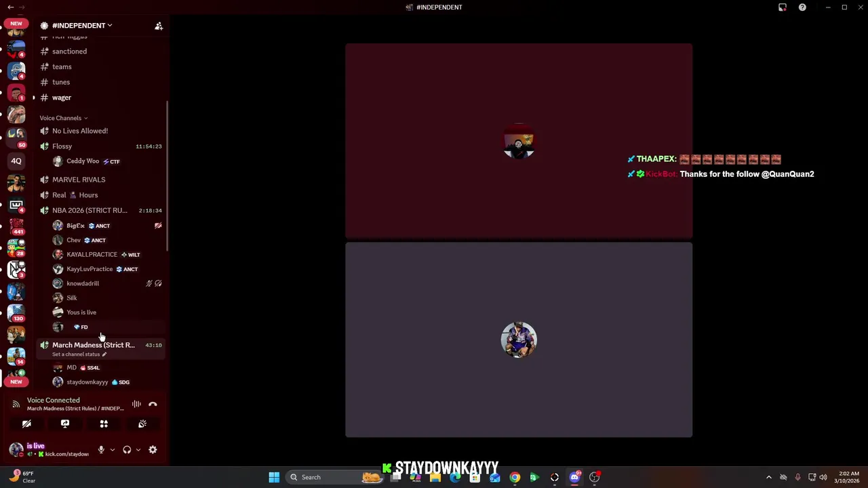Viewport: 868px width, 488px height.
Task: Open Microsoft Store from the taskbar
Action: coord(475,477)
